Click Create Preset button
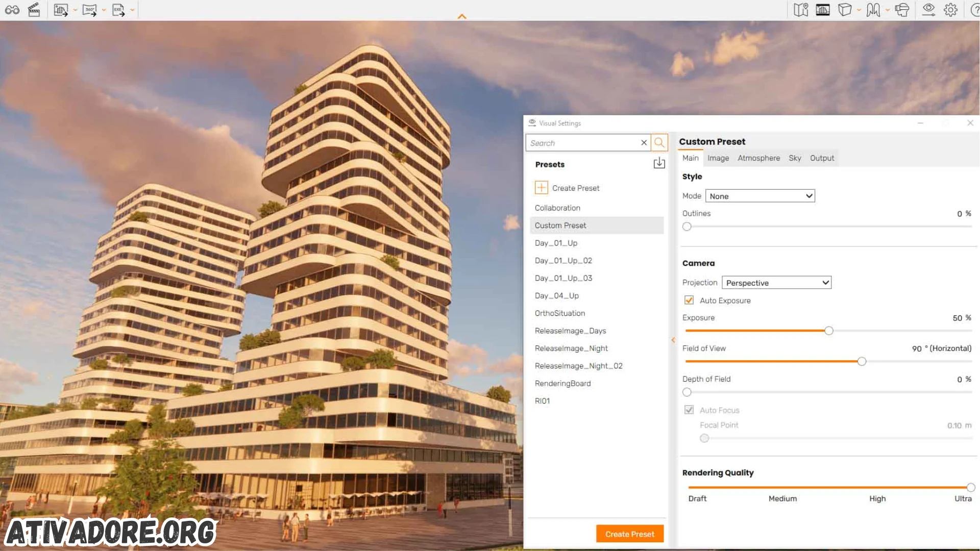This screenshot has width=980, height=551. click(x=630, y=534)
